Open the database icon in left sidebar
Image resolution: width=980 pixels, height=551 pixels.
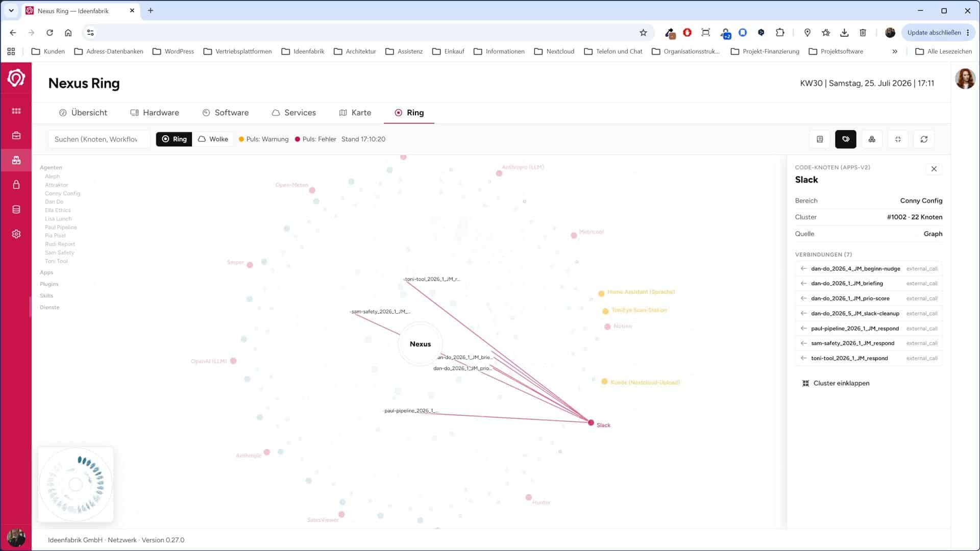coord(16,209)
